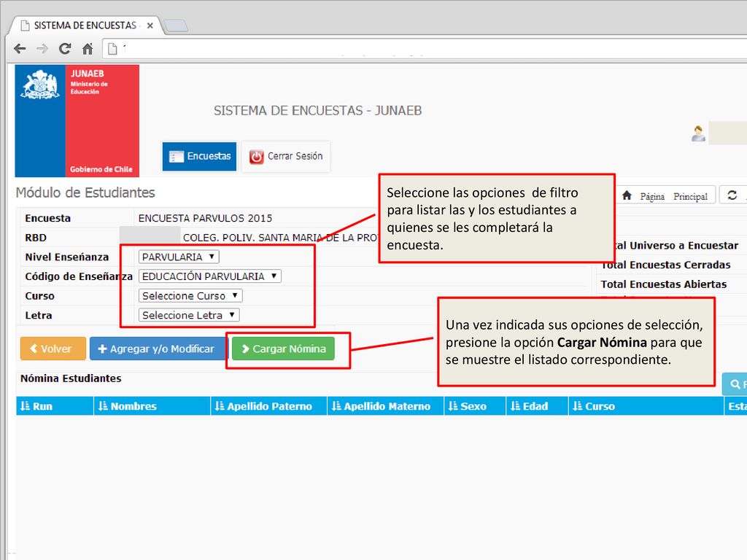
Task: Select the SISTEMA DE ENCUESTAS browser tab
Action: [x=85, y=26]
